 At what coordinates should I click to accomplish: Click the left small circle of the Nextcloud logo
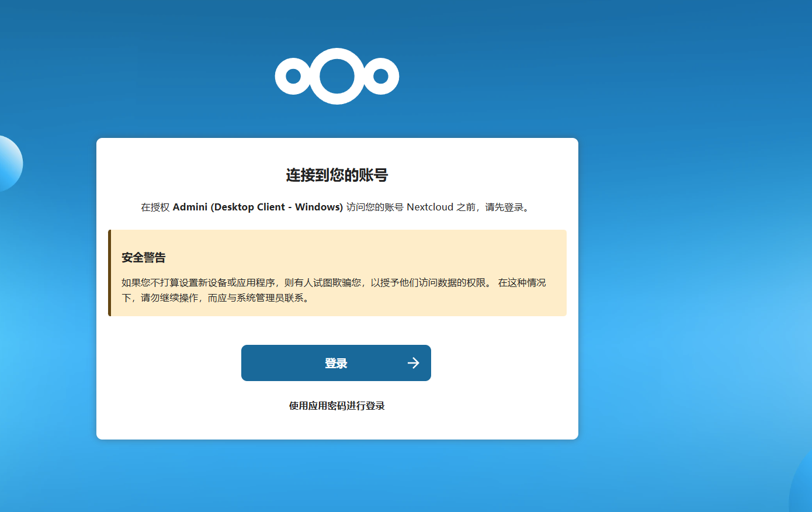pyautogui.click(x=293, y=76)
